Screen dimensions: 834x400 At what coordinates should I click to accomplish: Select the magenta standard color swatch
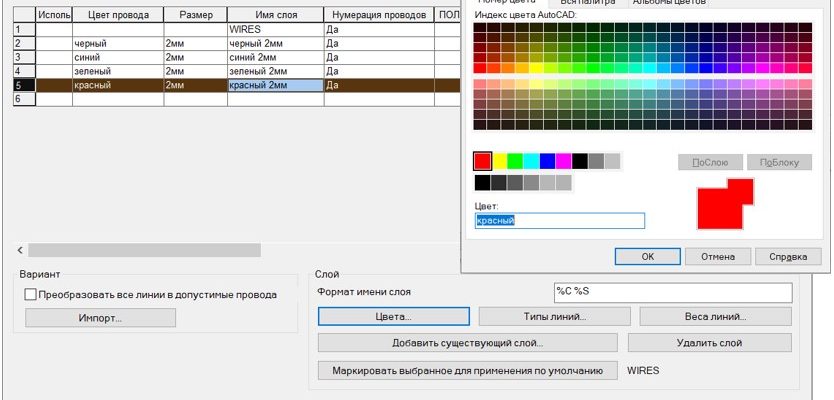pyautogui.click(x=564, y=161)
